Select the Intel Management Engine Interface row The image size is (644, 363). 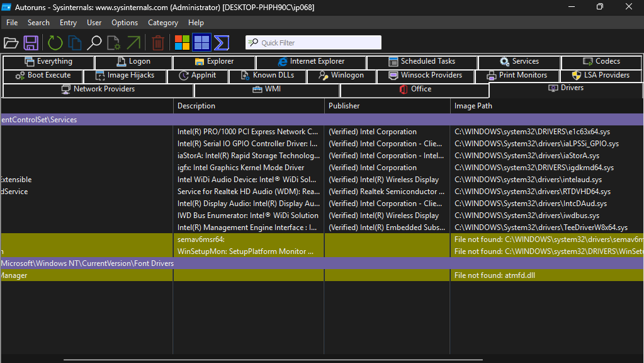click(x=322, y=228)
